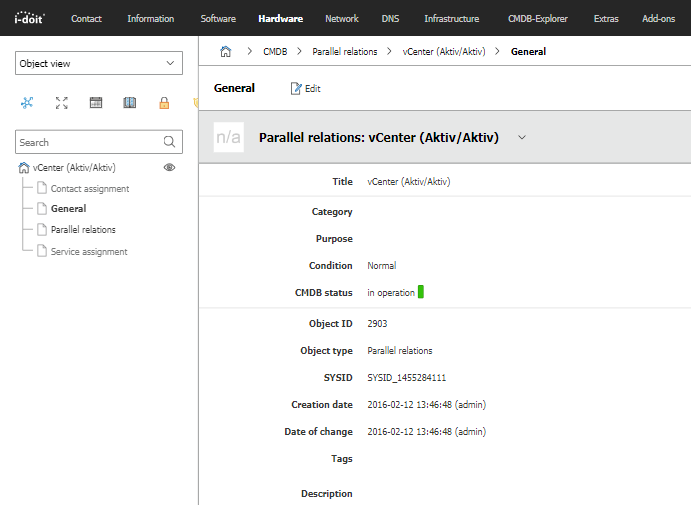Click the General breadcrumb

(x=528, y=52)
